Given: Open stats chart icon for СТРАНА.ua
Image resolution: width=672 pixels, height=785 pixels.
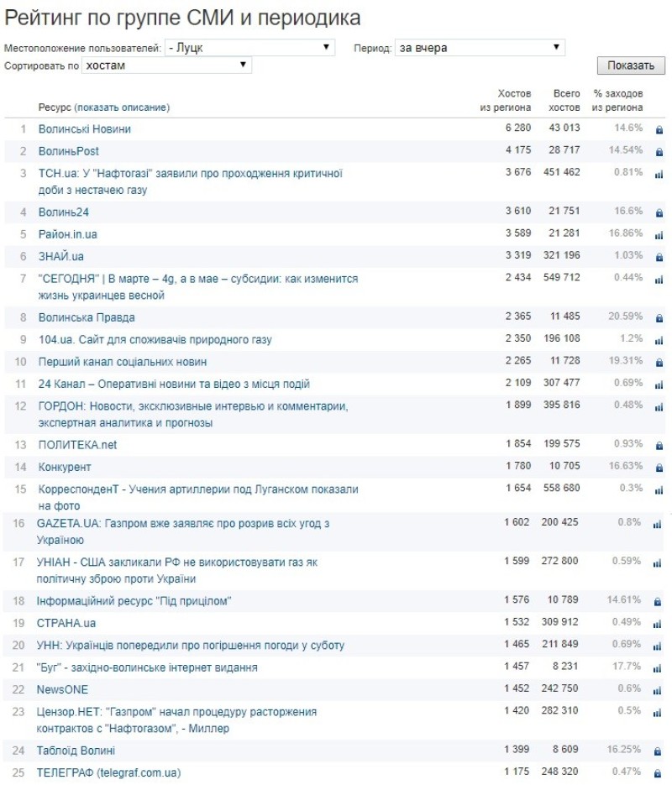Looking at the screenshot, I should click(659, 624).
